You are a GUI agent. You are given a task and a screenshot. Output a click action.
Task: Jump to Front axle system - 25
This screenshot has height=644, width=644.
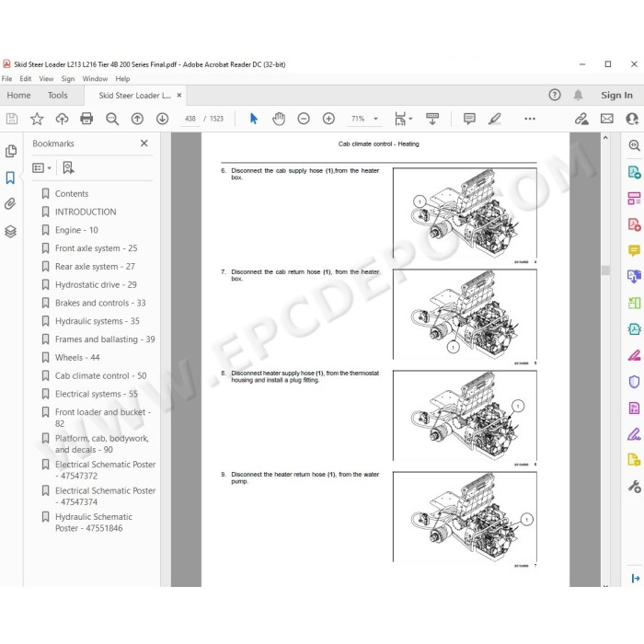[x=96, y=248]
